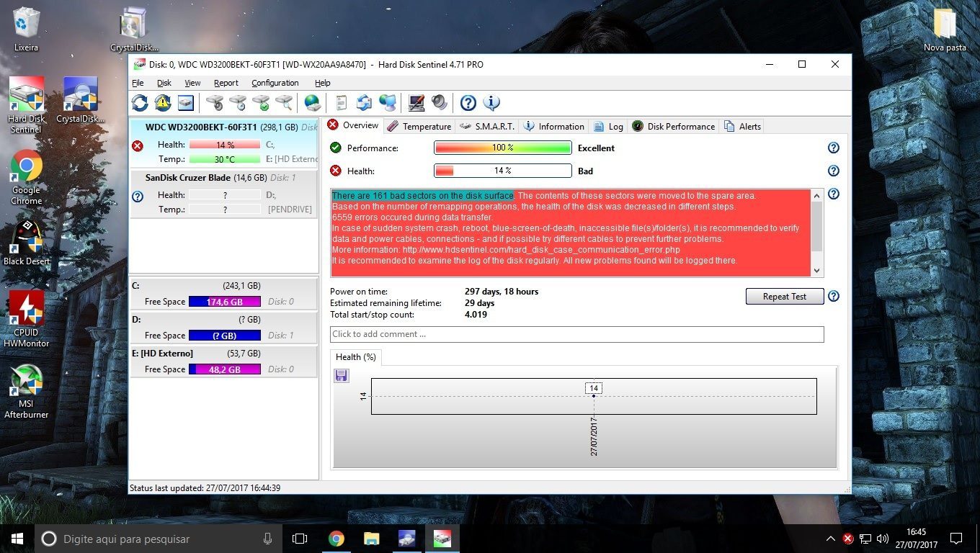This screenshot has width=980, height=553.
Task: Click the warning text scrollbar down arrow
Action: [816, 271]
